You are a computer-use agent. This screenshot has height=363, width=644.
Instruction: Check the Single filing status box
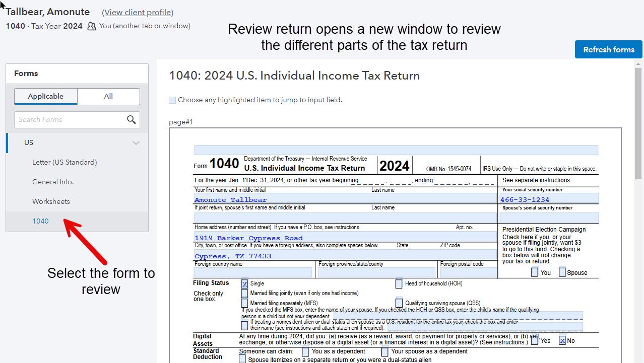[244, 284]
